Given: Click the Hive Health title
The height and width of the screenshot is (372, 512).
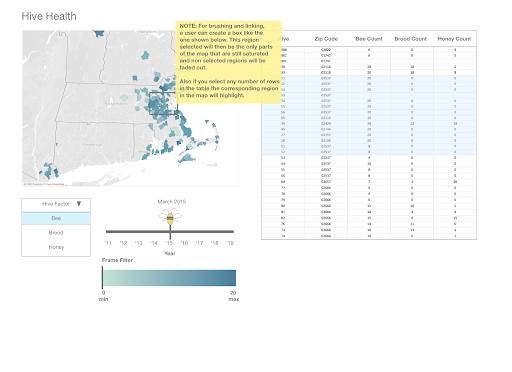Looking at the screenshot, I should click(49, 16).
